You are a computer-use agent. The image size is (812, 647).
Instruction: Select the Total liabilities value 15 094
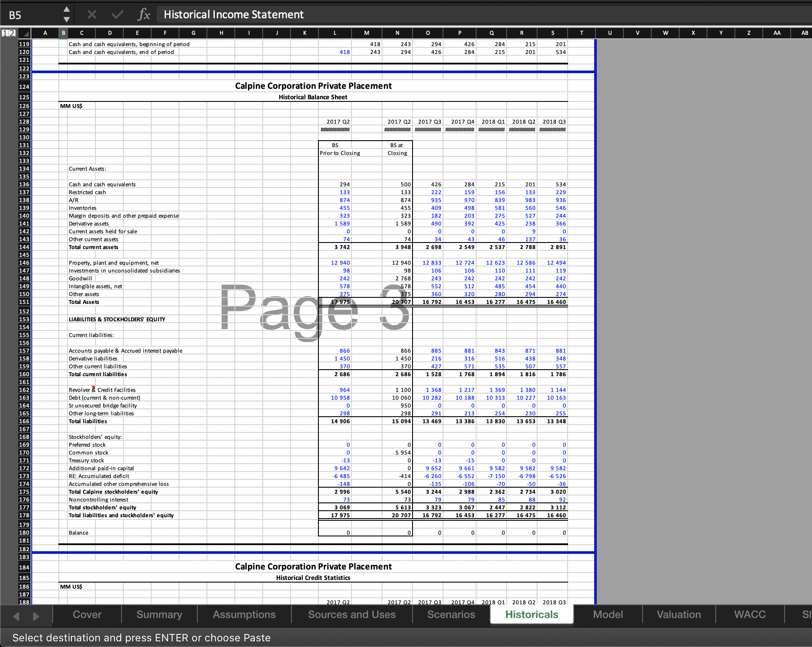397,421
